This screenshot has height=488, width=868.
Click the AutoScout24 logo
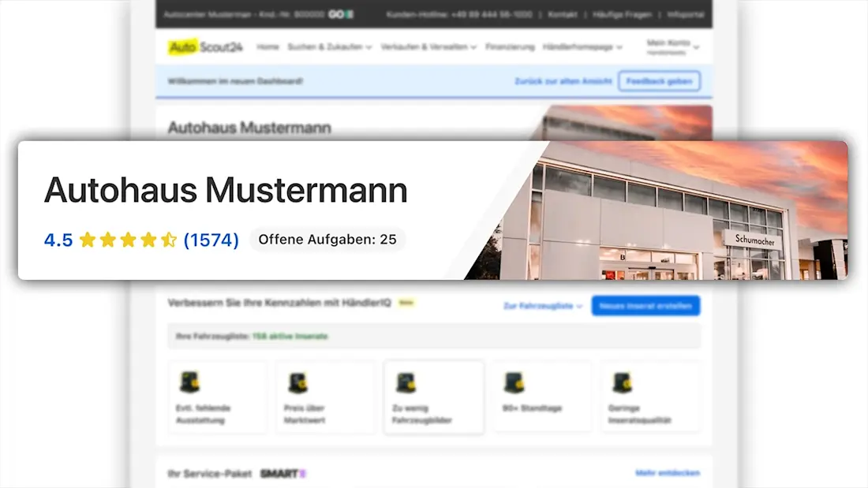pyautogui.click(x=206, y=47)
